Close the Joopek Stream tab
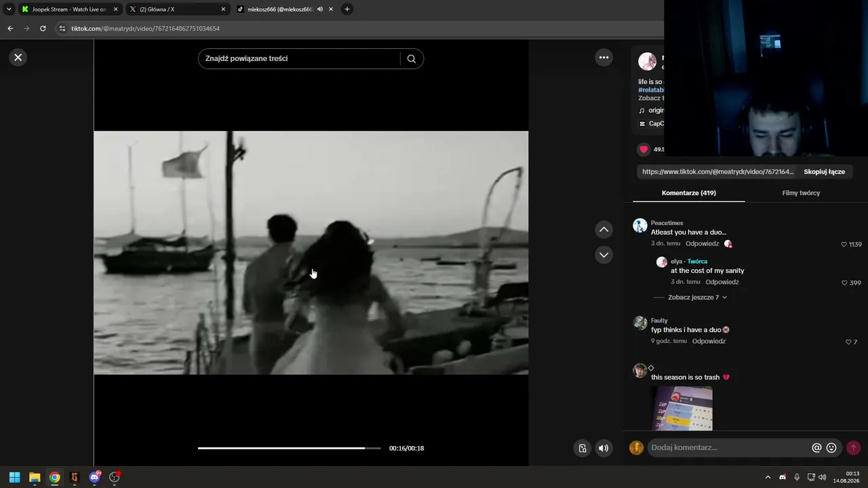Image resolution: width=868 pixels, height=488 pixels. [x=115, y=9]
